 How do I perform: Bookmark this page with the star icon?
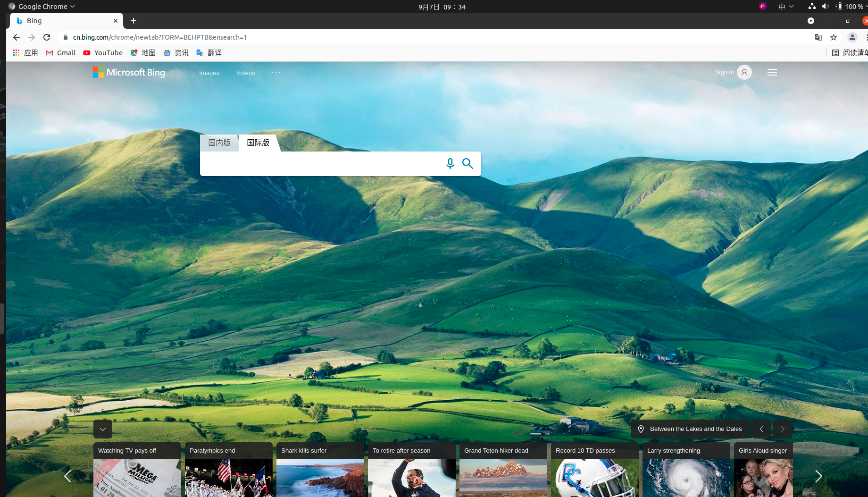coord(834,37)
